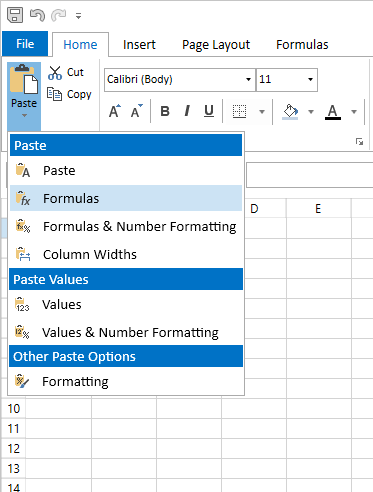
Task: Click the Undo arrow icon
Action: tap(37, 15)
